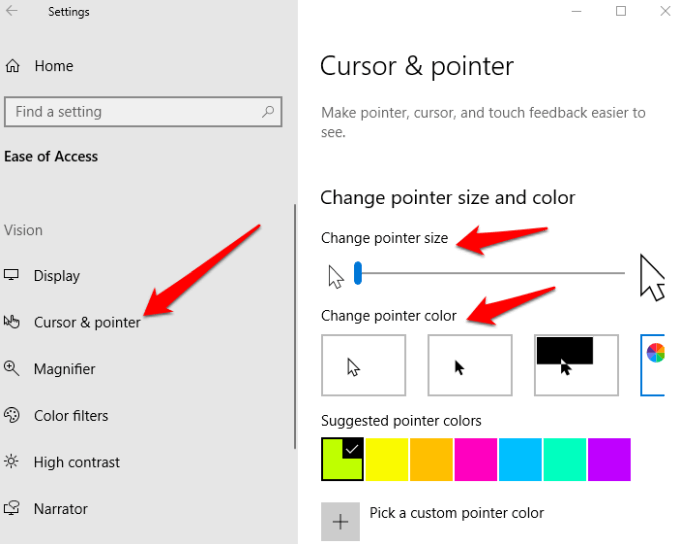The height and width of the screenshot is (544, 680).
Task: Select the custom color wheel pointer option
Action: click(653, 365)
